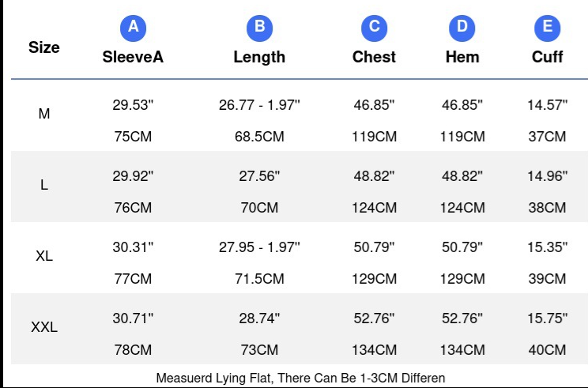
Task: Click the 68.5CM length value
Action: pos(259,137)
